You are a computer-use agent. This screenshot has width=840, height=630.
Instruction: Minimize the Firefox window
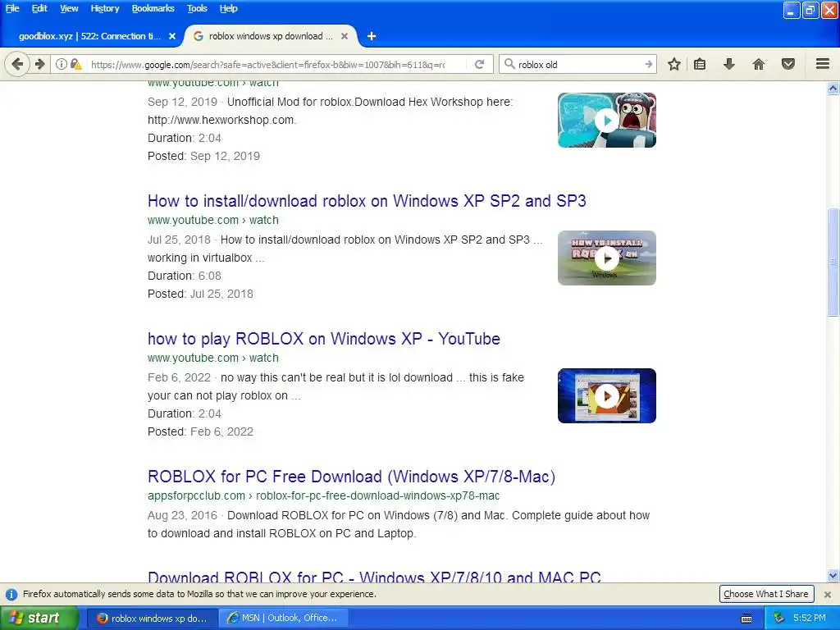(x=792, y=10)
